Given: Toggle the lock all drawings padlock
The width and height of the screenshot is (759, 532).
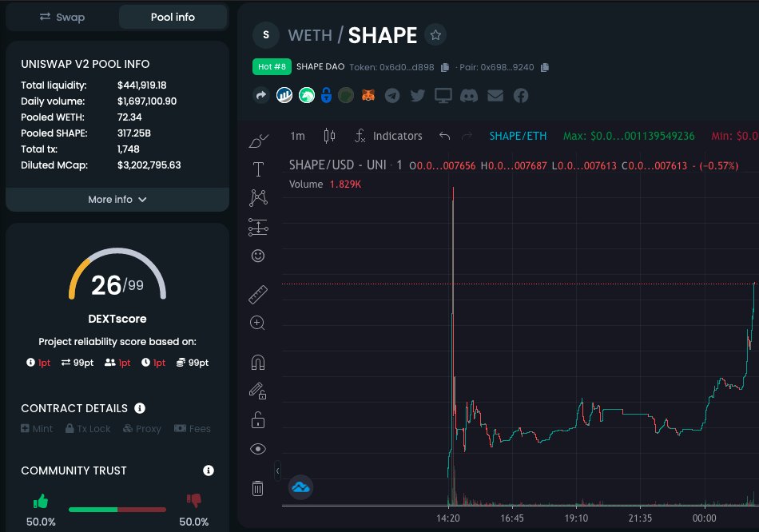Looking at the screenshot, I should (x=257, y=419).
